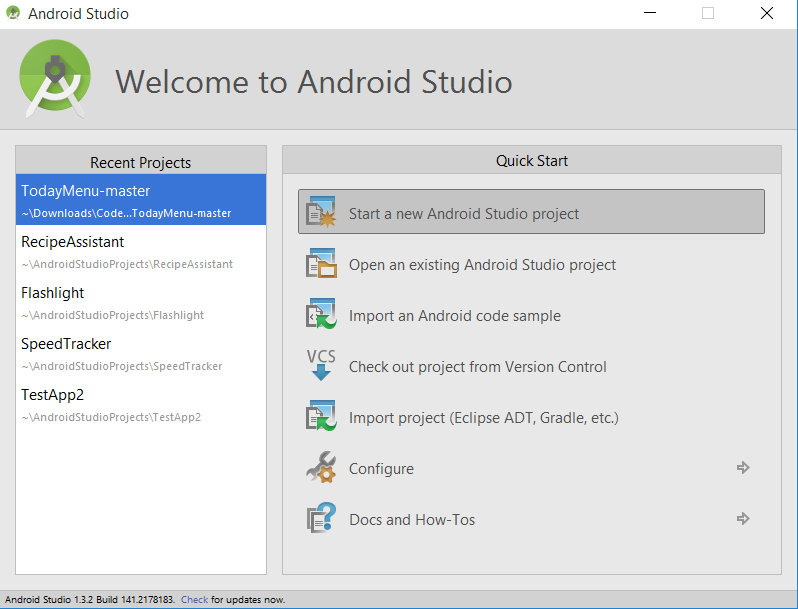Viewport: 798px width, 609px height.
Task: Click the Check for updates link
Action: coord(194,599)
